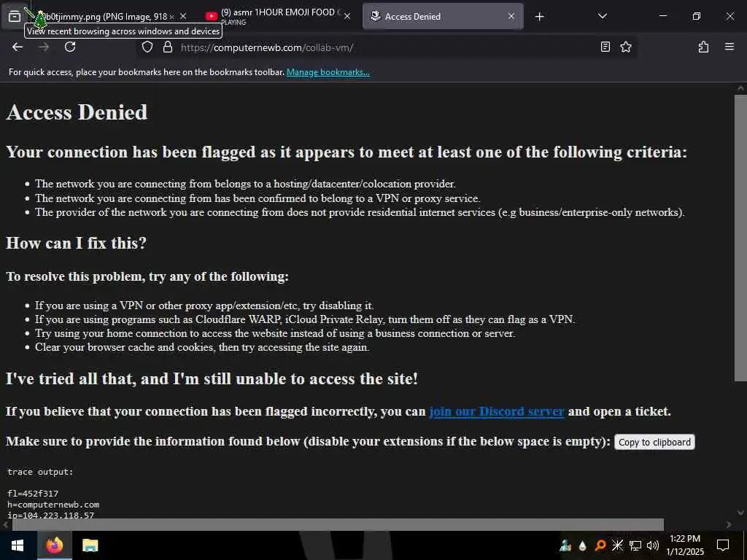Open the network status tray icon
This screenshot has height=560, width=747.
635,545
